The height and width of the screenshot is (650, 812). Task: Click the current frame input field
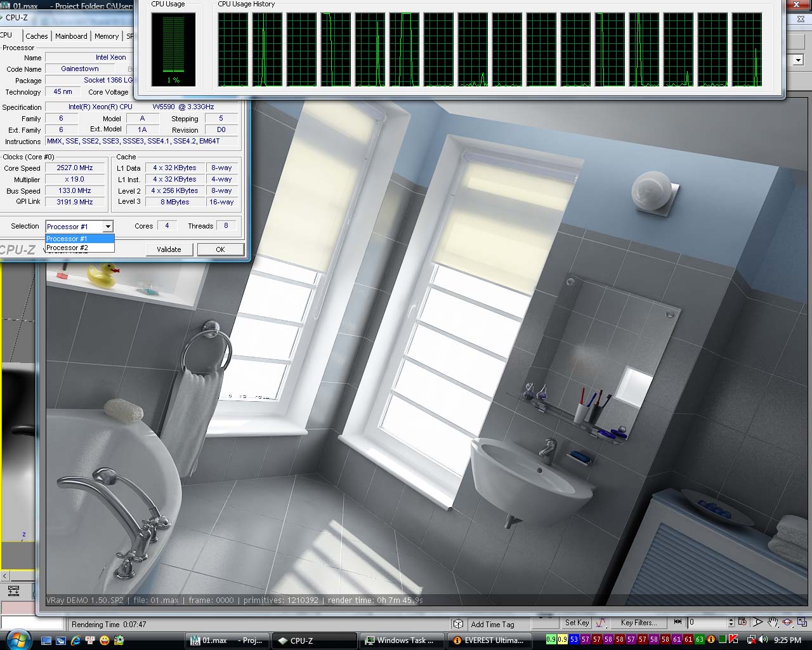[707, 623]
